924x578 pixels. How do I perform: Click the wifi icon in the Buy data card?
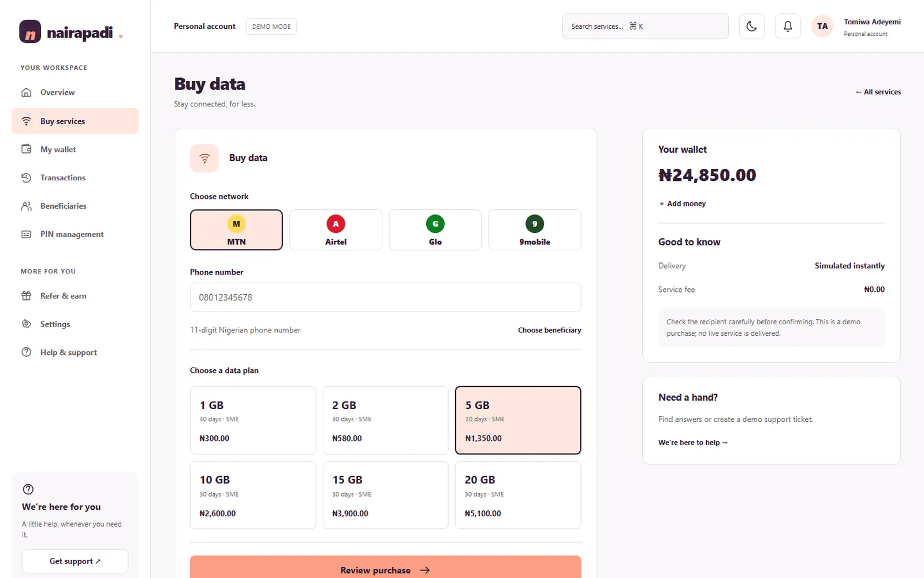tap(204, 158)
